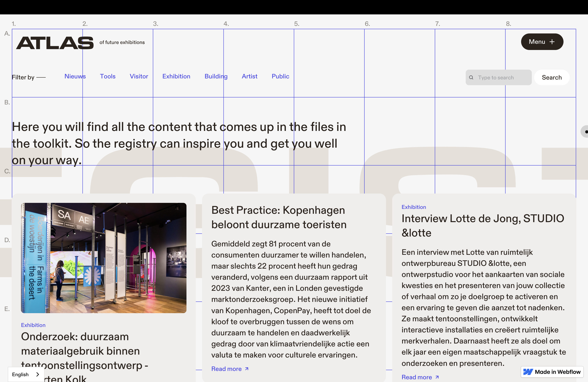Click the plus icon on Menu button
The height and width of the screenshot is (382, 588).
pyautogui.click(x=552, y=42)
